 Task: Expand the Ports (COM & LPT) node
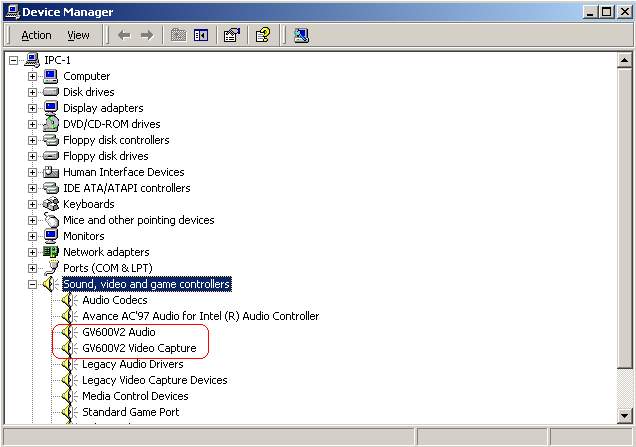coord(32,269)
